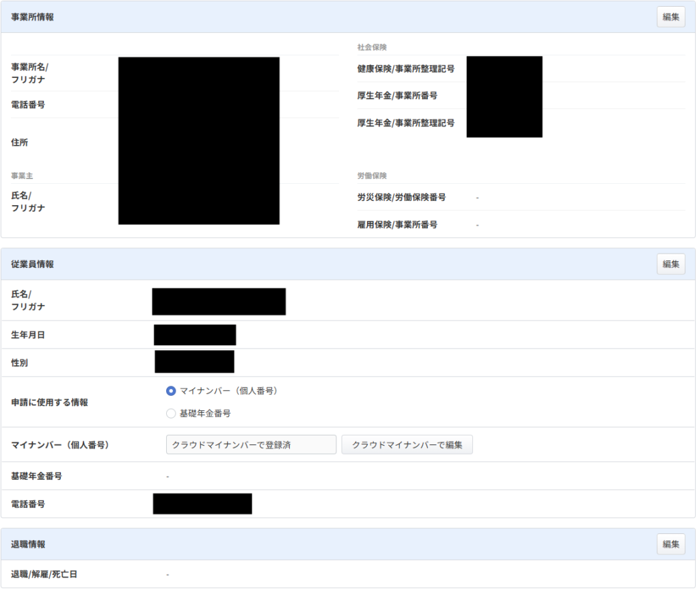
Task: Click the 生年月日 row label
Action: pyautogui.click(x=28, y=335)
